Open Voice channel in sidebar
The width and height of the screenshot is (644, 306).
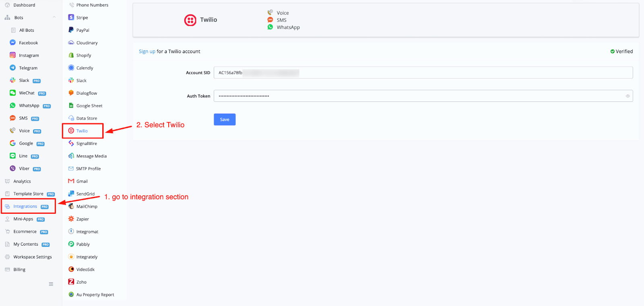tap(24, 131)
